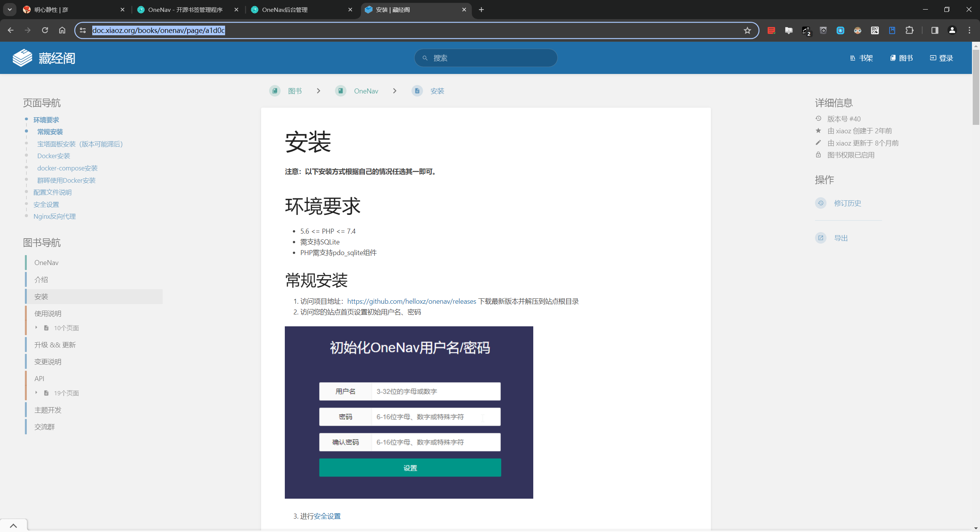Click the site information icon in address bar
Image resolution: width=980 pixels, height=532 pixels.
(x=83, y=30)
